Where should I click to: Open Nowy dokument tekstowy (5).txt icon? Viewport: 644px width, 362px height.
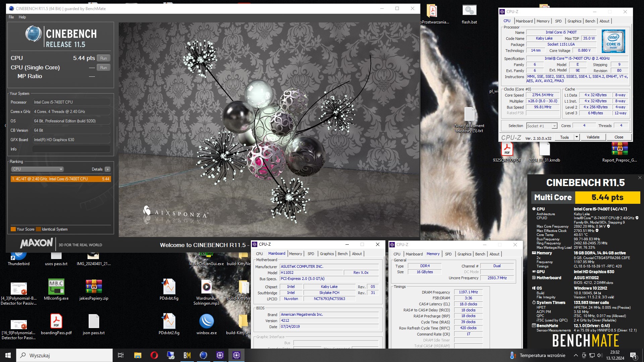point(469,120)
